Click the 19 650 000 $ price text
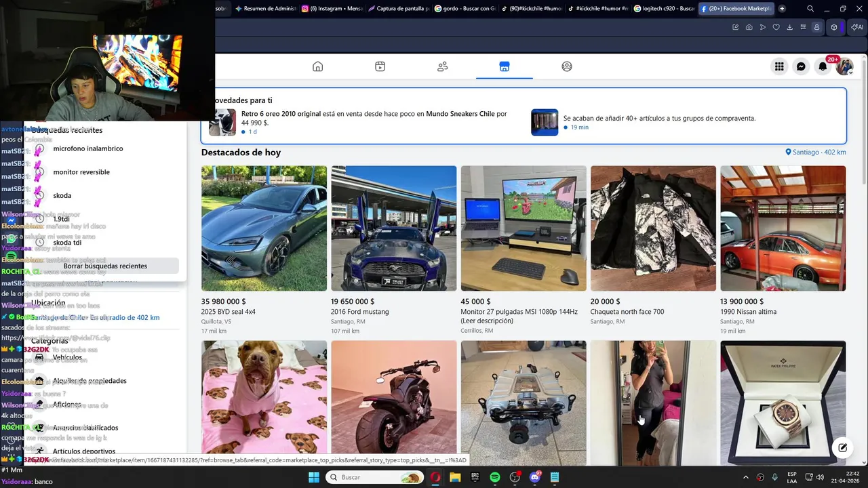The height and width of the screenshot is (488, 868). [x=353, y=302]
